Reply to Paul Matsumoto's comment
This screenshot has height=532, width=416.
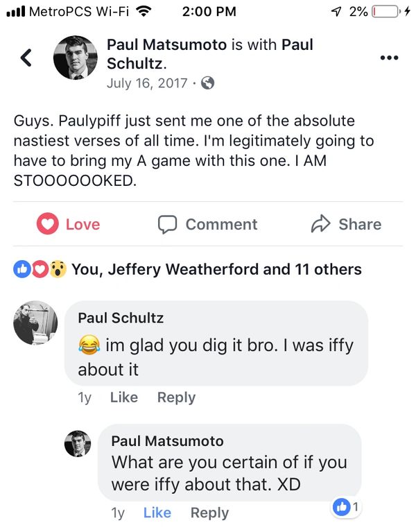pyautogui.click(x=209, y=513)
